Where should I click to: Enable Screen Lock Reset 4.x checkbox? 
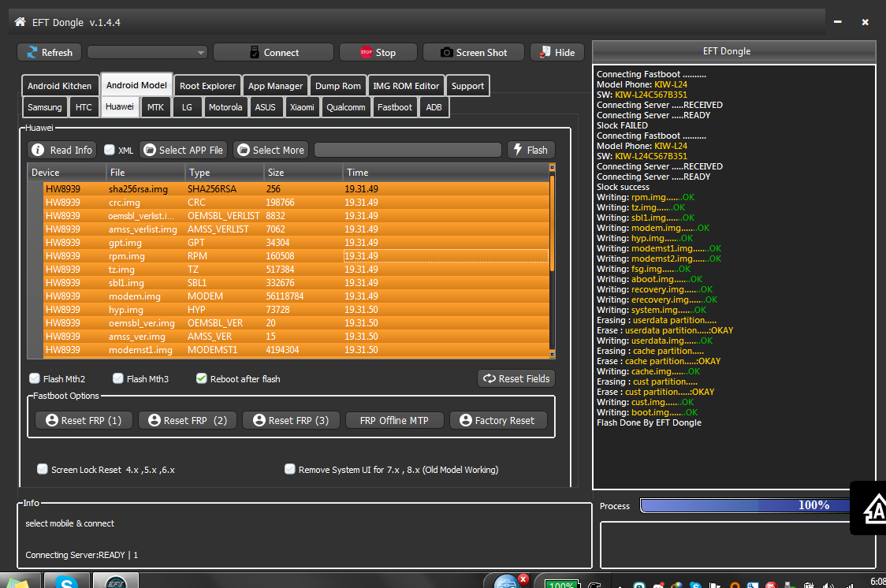point(43,469)
